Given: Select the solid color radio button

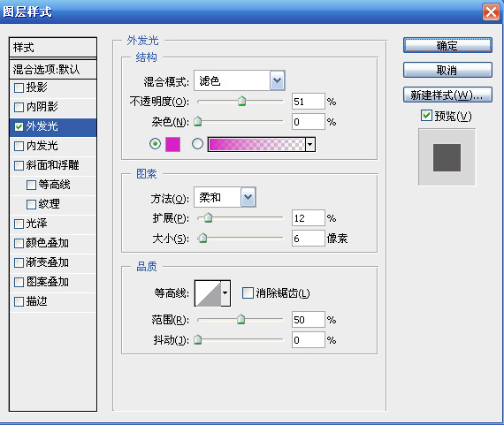Looking at the screenshot, I should click(156, 144).
